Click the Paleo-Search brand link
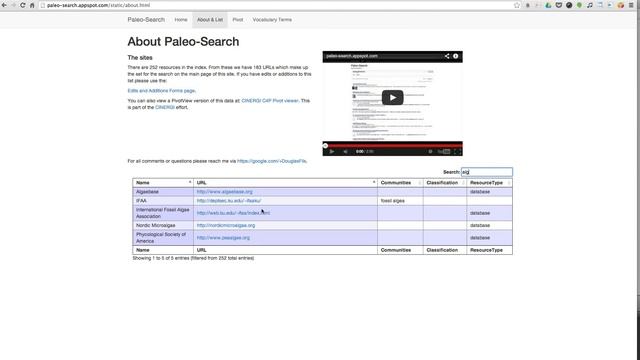 coord(146,20)
